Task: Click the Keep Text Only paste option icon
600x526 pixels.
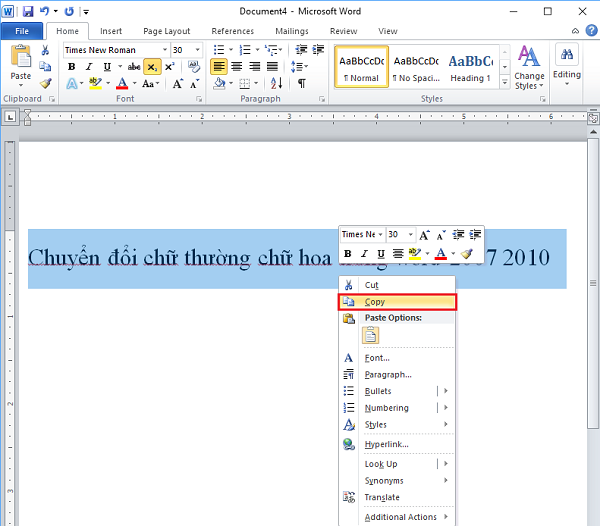Action: (x=370, y=335)
